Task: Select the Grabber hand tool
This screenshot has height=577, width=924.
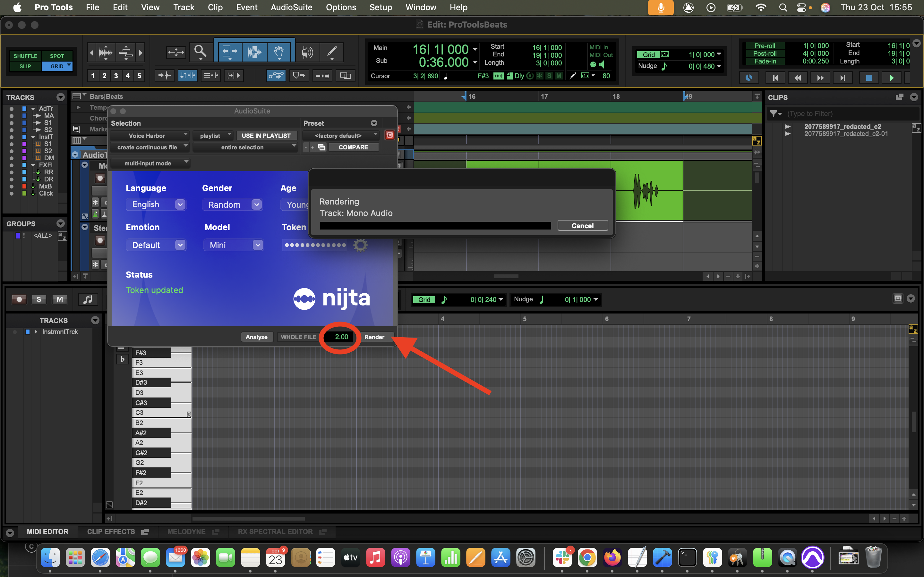Action: [x=279, y=51]
